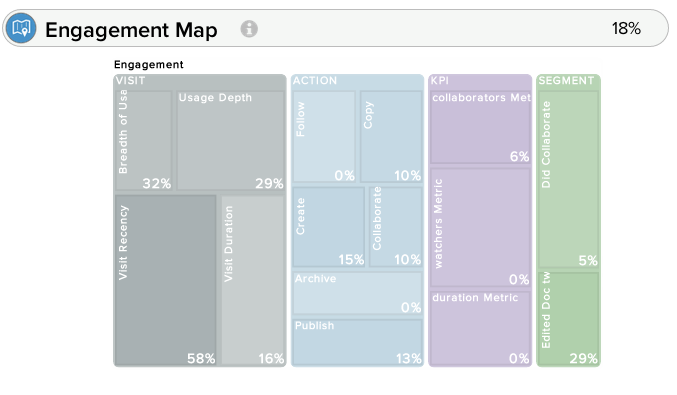Click the Publish action tile
This screenshot has width=677, height=395.
pyautogui.click(x=357, y=342)
